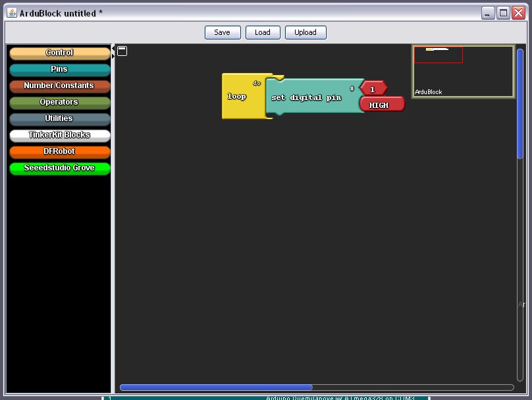The image size is (532, 400).
Task: Upload the program to Arduino
Action: pyautogui.click(x=305, y=32)
